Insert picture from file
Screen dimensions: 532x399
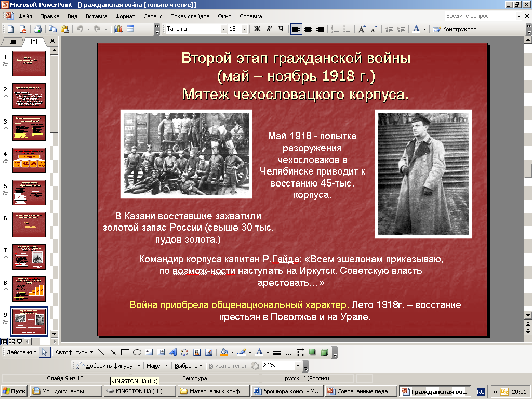[209, 352]
